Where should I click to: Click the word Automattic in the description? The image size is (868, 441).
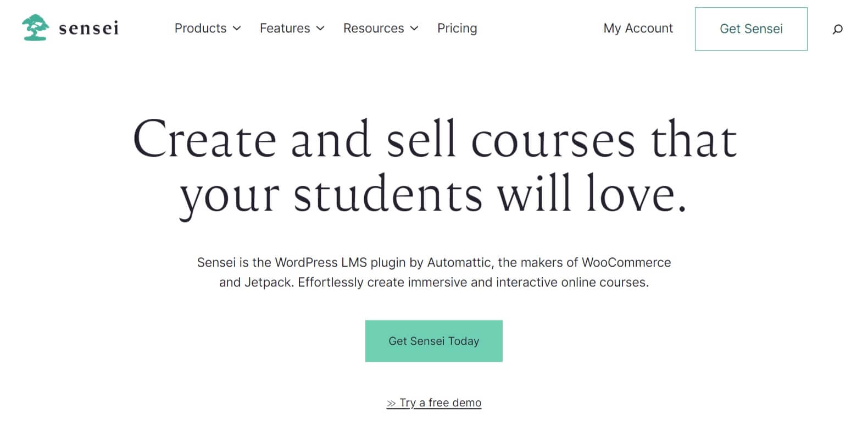pyautogui.click(x=459, y=263)
